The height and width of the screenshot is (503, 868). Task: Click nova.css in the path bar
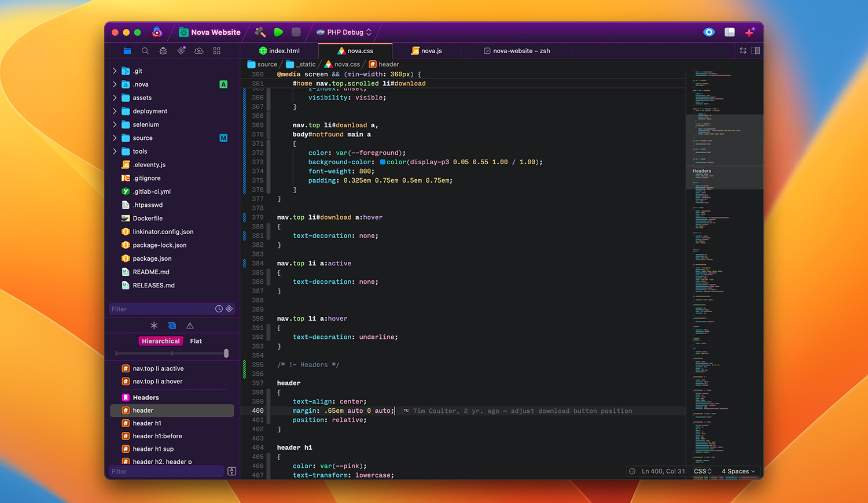[x=342, y=64]
